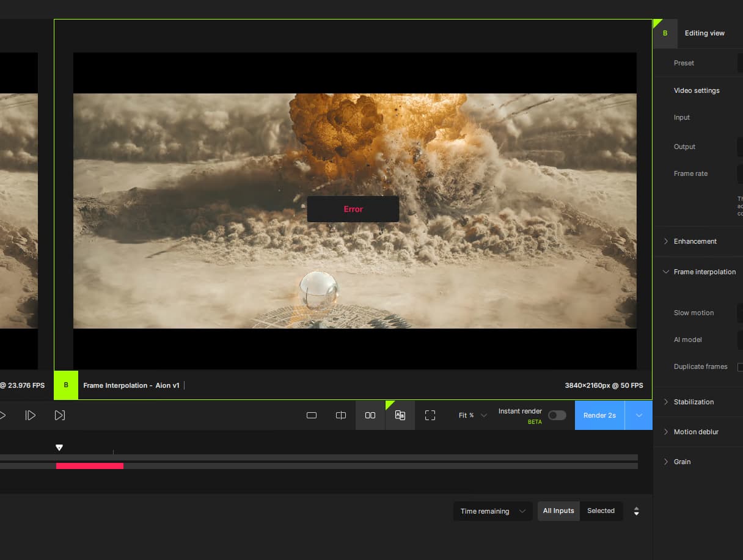Enter fullscreen preview mode
Viewport: 743px width, 560px height.
(x=430, y=415)
